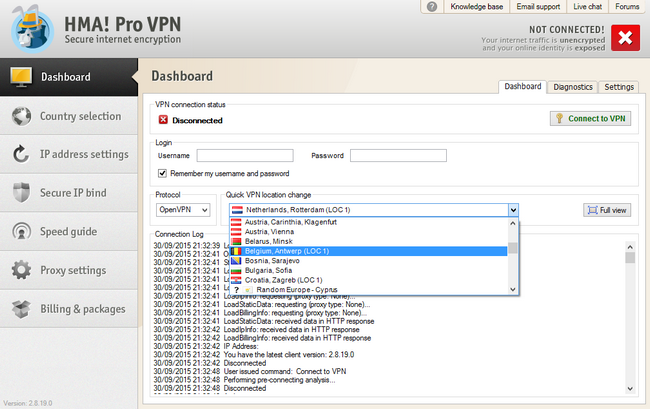Open Speed guide signal icon
This screenshot has width=650, height=409.
[x=22, y=231]
